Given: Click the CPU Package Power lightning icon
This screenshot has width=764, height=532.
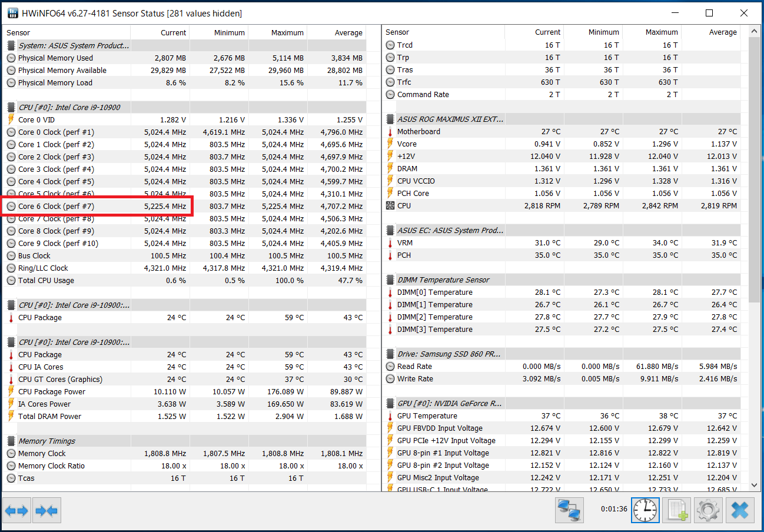Looking at the screenshot, I should point(11,391).
